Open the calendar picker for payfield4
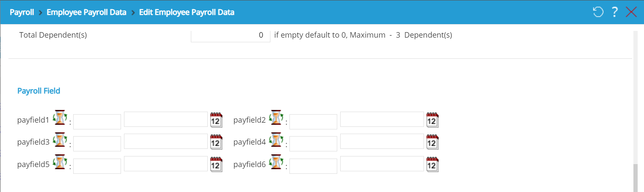Screen dimensions: 644x192 432,142
